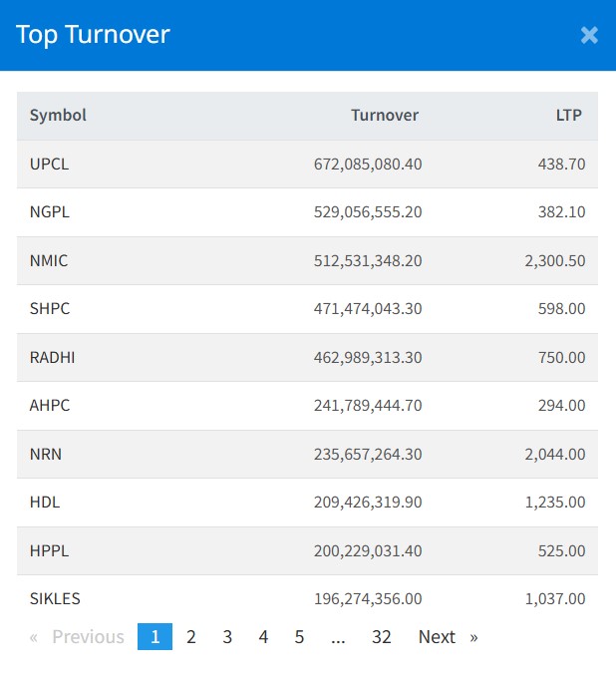Click the Symbol column header
The height and width of the screenshot is (681, 616).
[58, 115]
